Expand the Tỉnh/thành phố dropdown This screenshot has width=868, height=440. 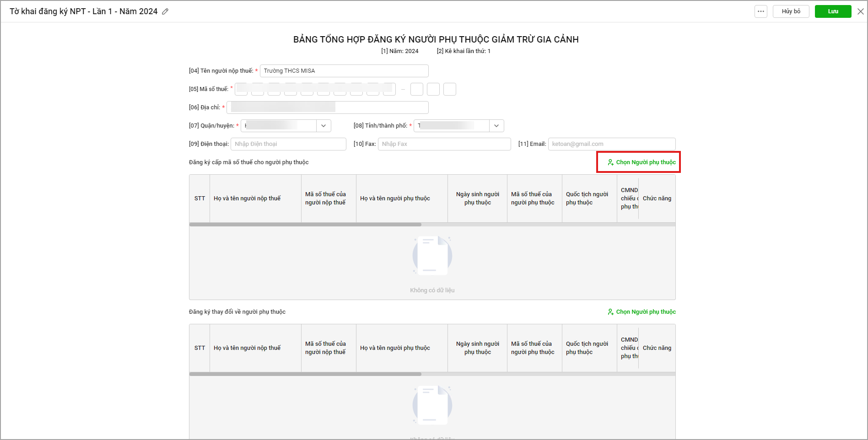pyautogui.click(x=496, y=126)
